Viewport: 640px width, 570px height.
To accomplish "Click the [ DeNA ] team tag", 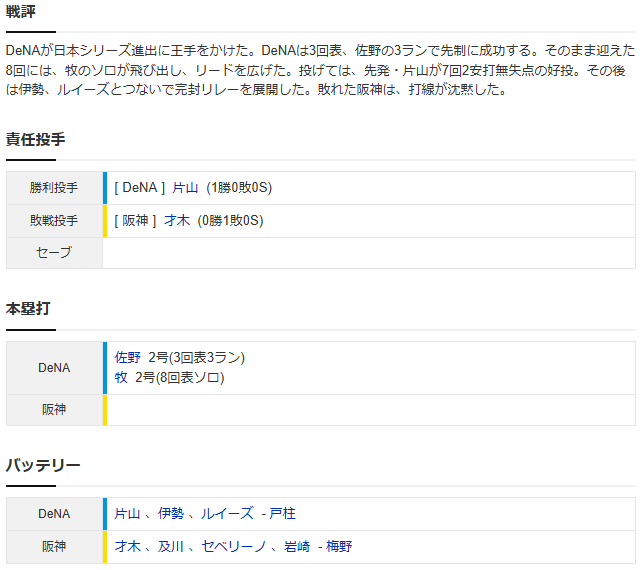I will click(x=140, y=188).
